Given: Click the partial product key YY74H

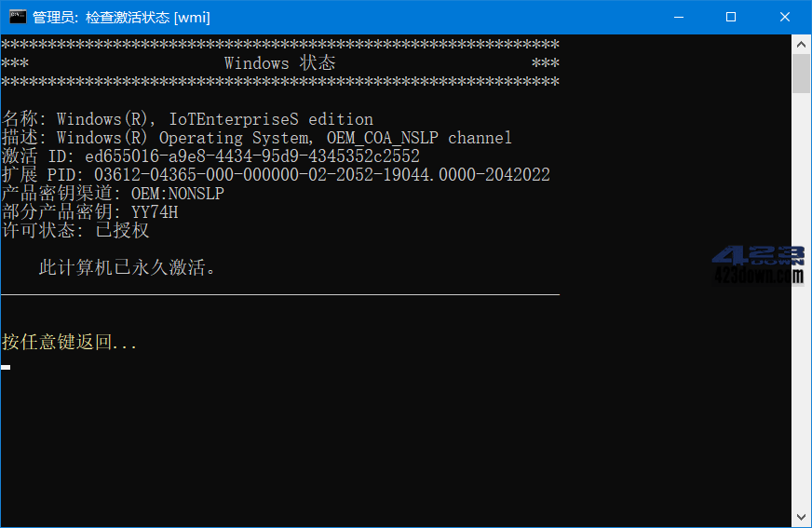Looking at the screenshot, I should pyautogui.click(x=155, y=211).
